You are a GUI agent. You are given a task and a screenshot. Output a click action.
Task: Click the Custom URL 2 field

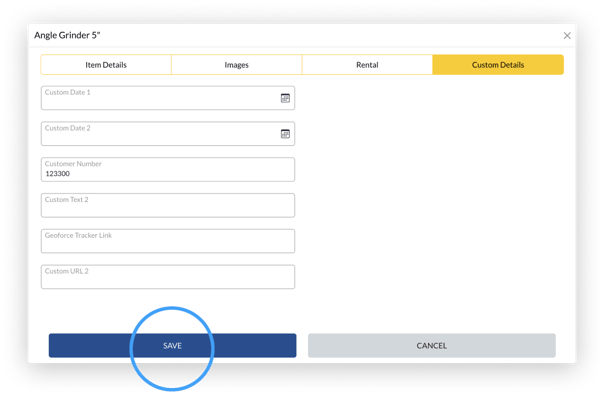tap(168, 277)
